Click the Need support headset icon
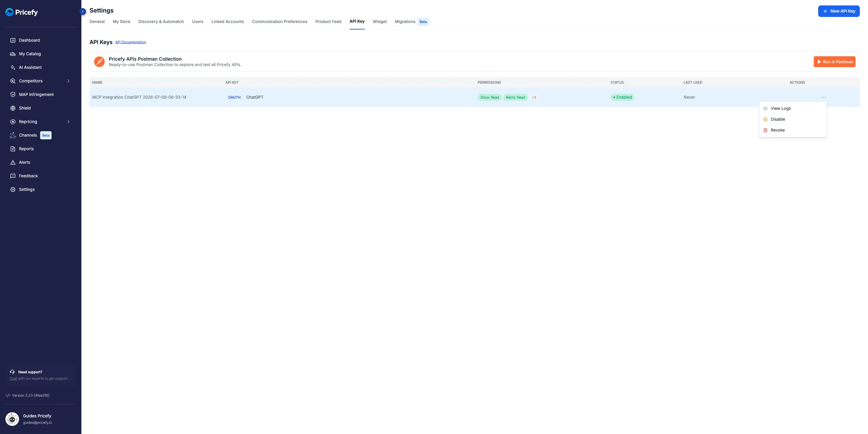This screenshot has width=868, height=434. [12, 372]
